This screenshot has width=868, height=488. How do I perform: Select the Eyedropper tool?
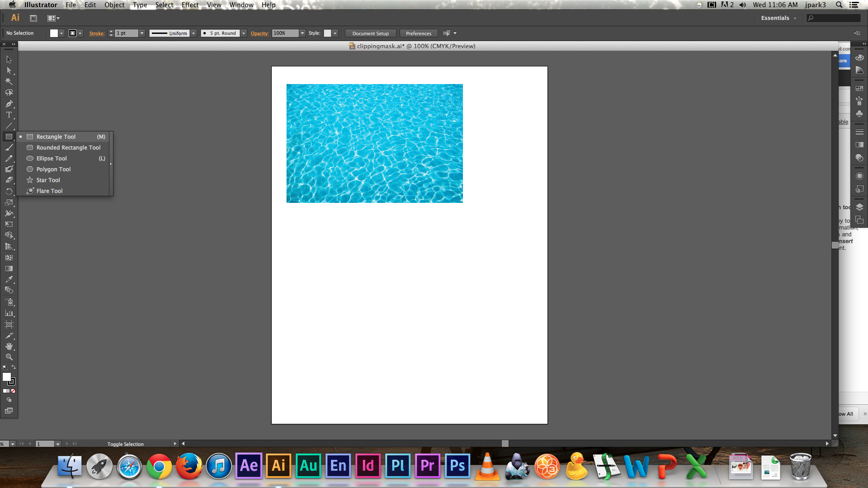pos(9,279)
